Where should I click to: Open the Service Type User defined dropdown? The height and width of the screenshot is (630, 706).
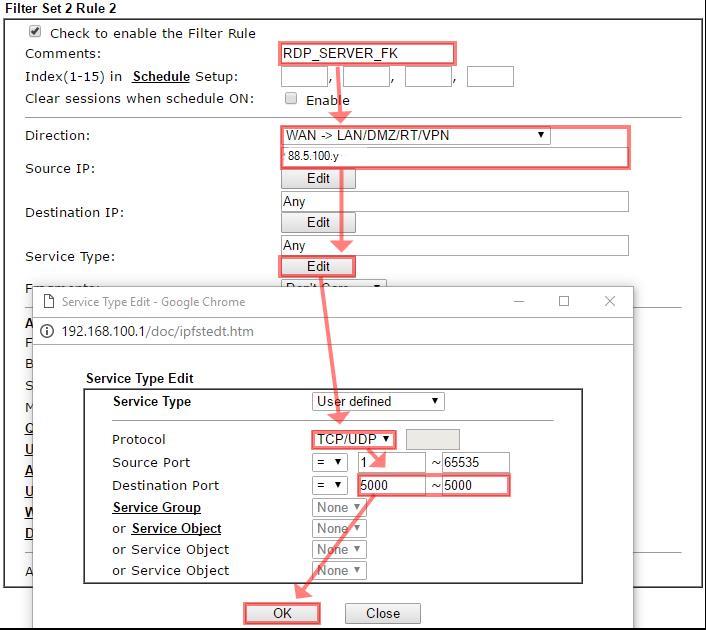tap(377, 401)
